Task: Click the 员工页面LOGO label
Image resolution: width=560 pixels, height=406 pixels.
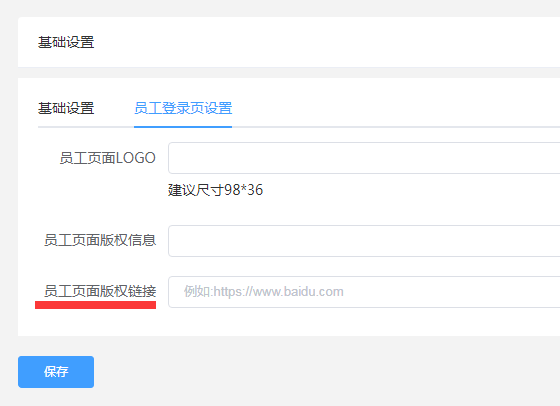Action: 108,158
